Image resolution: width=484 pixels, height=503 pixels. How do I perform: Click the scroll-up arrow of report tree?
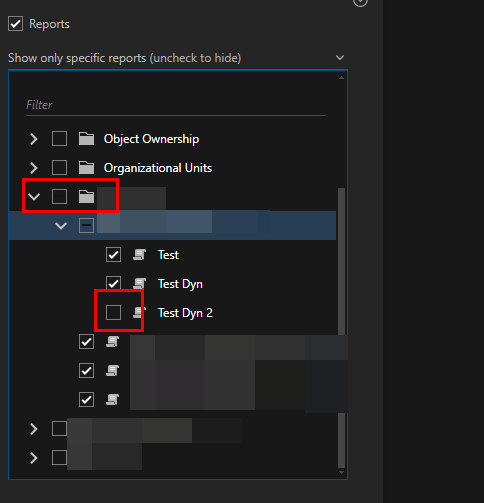341,78
